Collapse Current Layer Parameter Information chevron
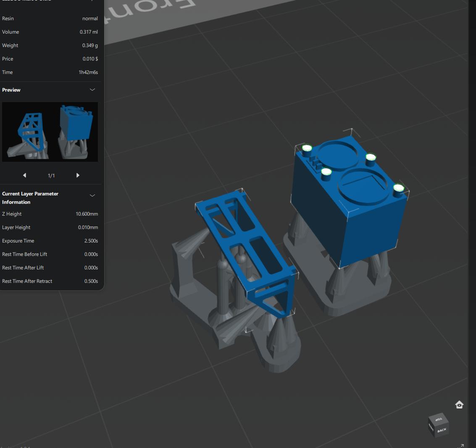Viewport: 476px width, 448px height. click(92, 195)
